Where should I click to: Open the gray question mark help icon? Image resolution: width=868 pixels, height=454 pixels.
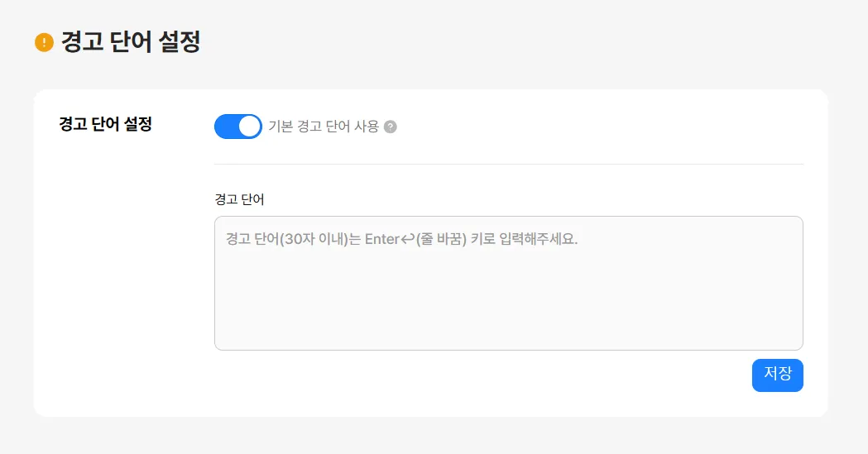coord(391,127)
